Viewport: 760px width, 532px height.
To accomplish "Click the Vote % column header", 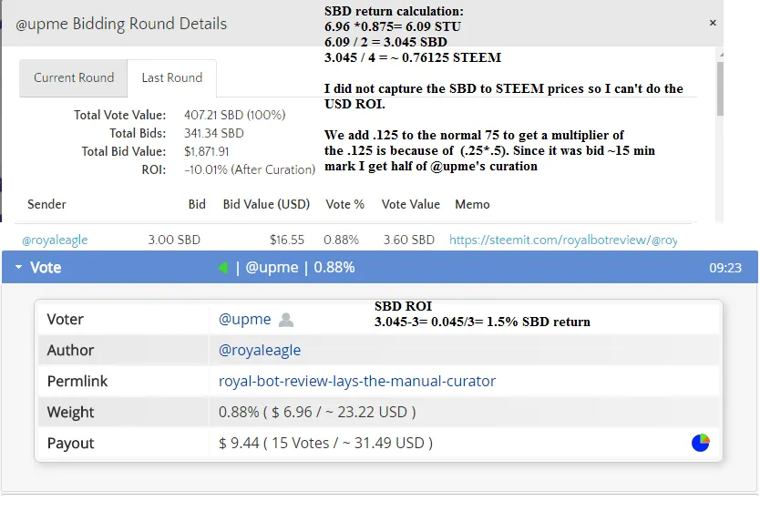I will pyautogui.click(x=344, y=204).
